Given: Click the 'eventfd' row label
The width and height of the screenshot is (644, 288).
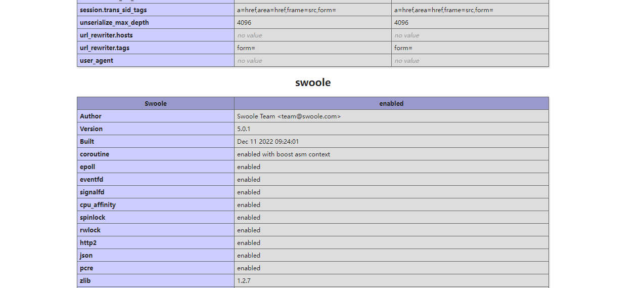Looking at the screenshot, I should tap(91, 179).
